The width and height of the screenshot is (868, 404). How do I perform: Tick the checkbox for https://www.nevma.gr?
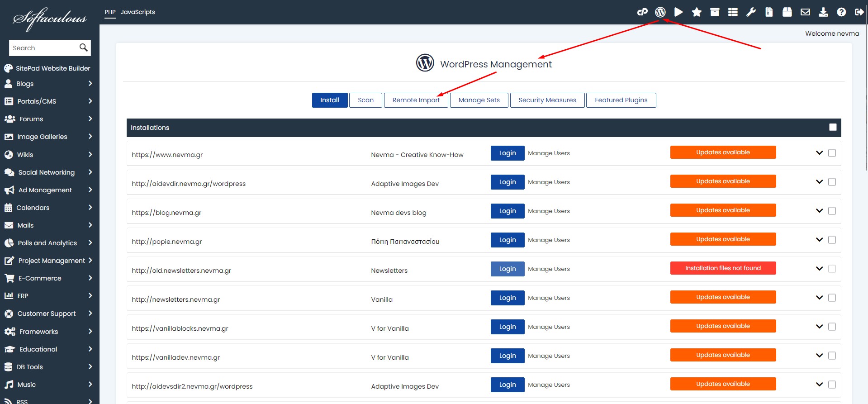coord(832,153)
